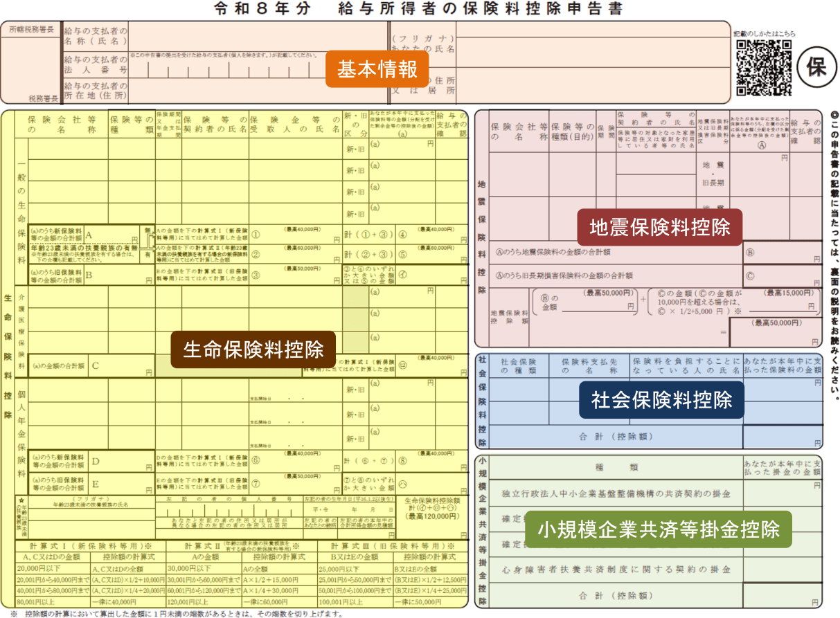The image size is (840, 618).
Task: Click the 保険金等の受取人の氏名 column header
Action: [x=295, y=124]
